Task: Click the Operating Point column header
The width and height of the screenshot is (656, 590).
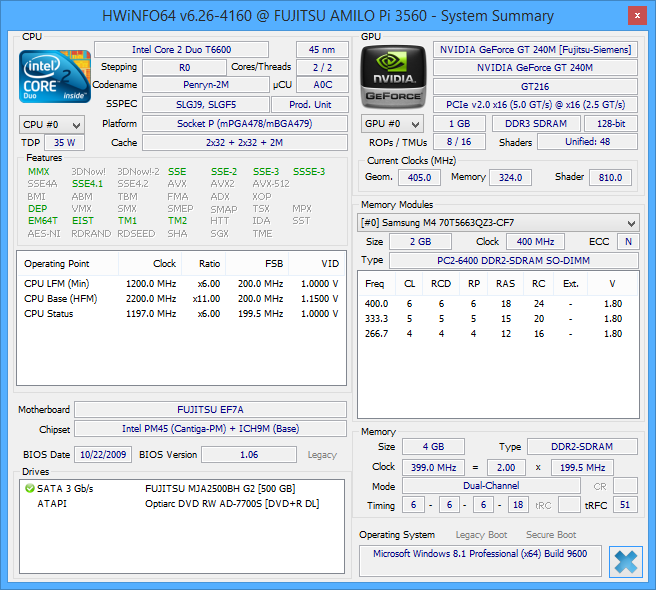Action: coord(68,264)
